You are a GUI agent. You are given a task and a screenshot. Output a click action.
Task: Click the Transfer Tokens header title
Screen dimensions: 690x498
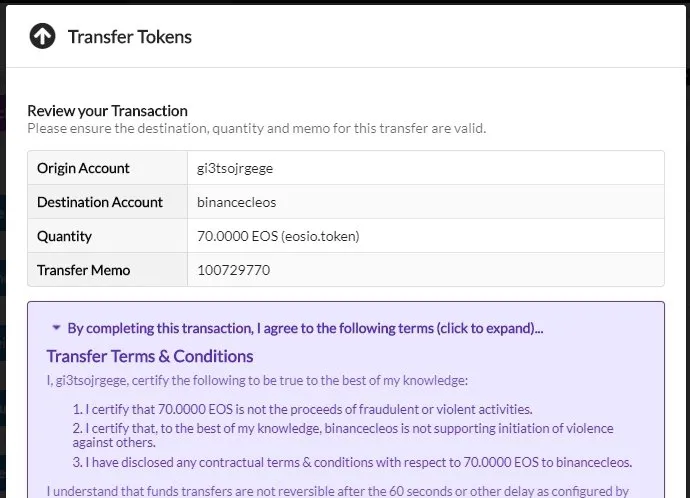point(130,37)
